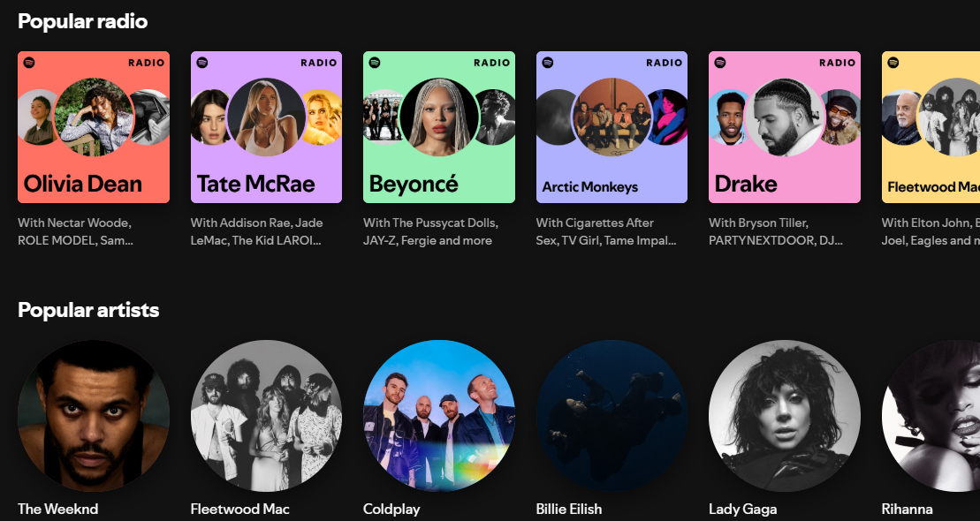Open the Drake radio cover
This screenshot has height=521, width=980.
tap(785, 127)
